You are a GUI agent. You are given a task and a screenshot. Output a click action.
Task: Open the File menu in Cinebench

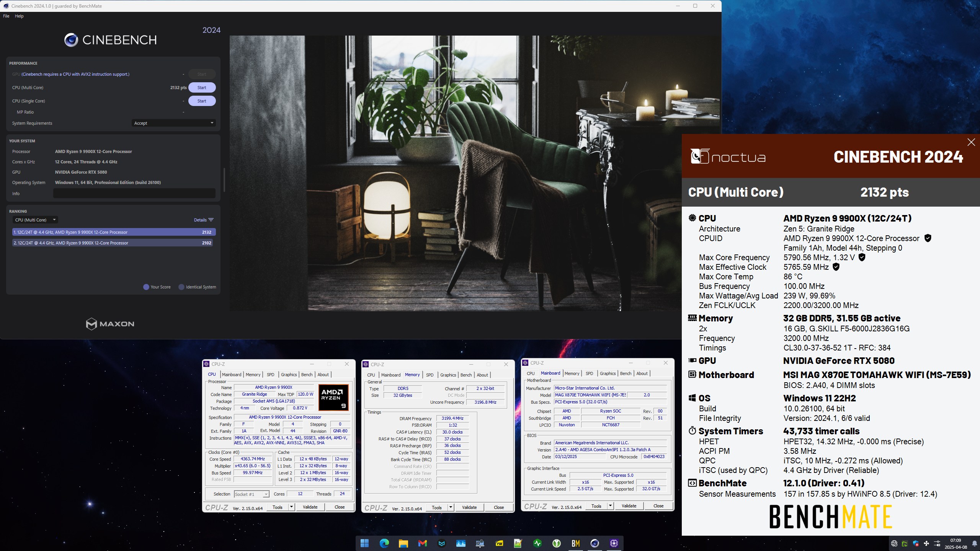click(x=6, y=16)
